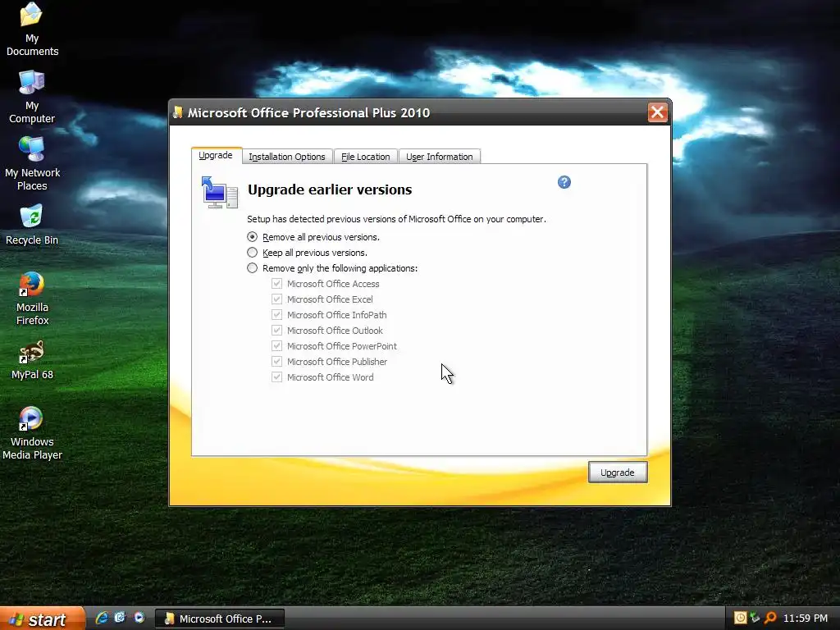Click the magnifier search tray icon
Screen dimensions: 840x630
(x=770, y=618)
